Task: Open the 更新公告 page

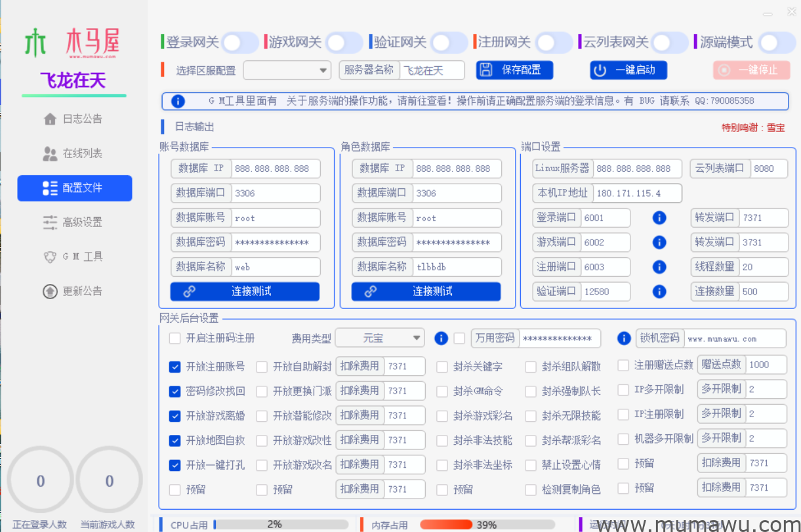Action: (x=73, y=291)
